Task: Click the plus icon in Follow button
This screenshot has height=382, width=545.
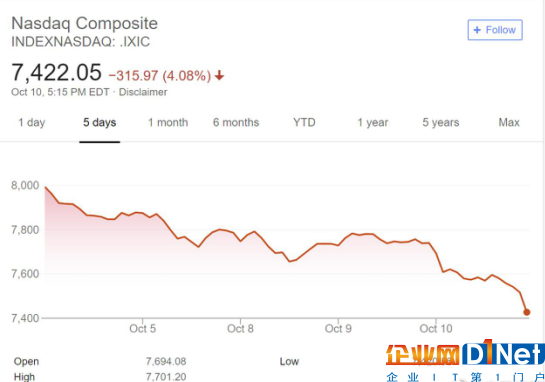Action: pyautogui.click(x=477, y=30)
